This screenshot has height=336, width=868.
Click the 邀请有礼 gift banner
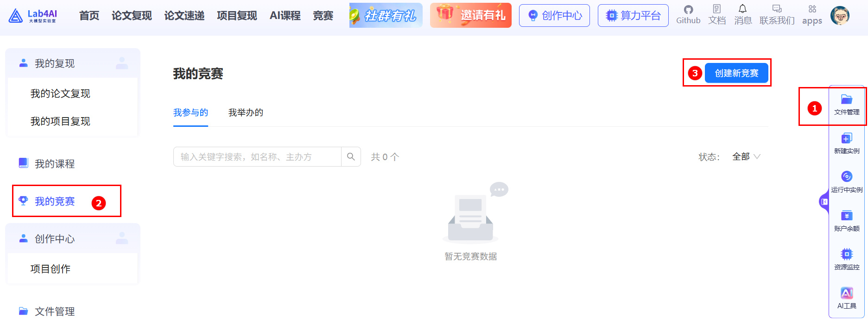click(x=471, y=15)
